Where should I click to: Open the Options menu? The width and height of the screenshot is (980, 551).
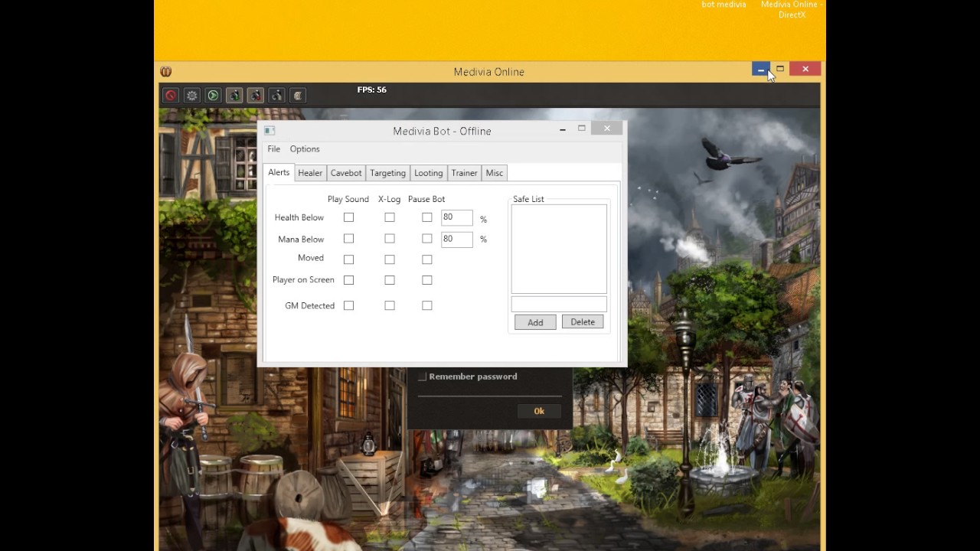click(x=305, y=149)
